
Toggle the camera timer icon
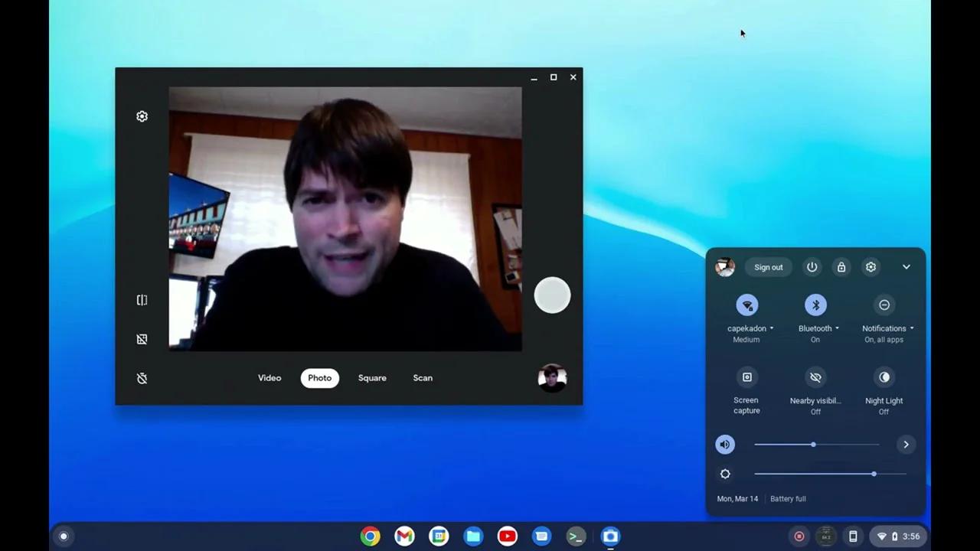click(142, 378)
